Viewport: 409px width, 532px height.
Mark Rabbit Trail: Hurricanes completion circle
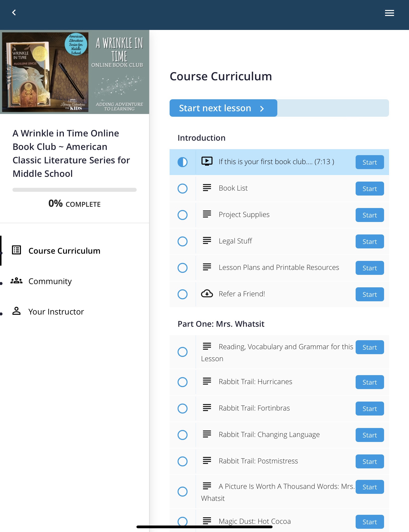(183, 382)
